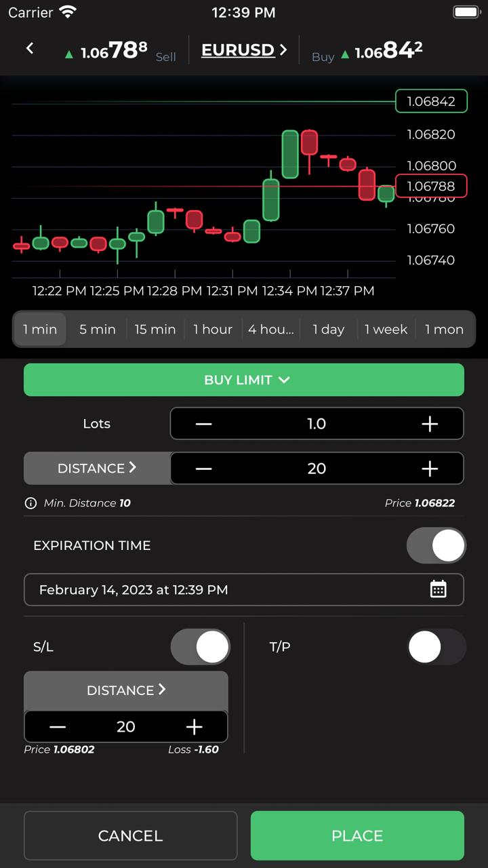The height and width of the screenshot is (868, 488).
Task: Click the expiration date field
Action: point(224,590)
